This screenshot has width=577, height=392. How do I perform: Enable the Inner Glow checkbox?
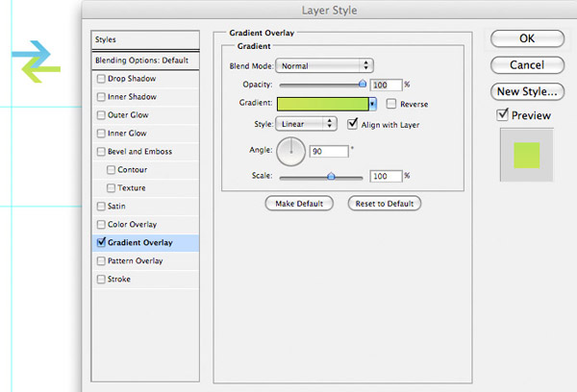click(x=101, y=134)
